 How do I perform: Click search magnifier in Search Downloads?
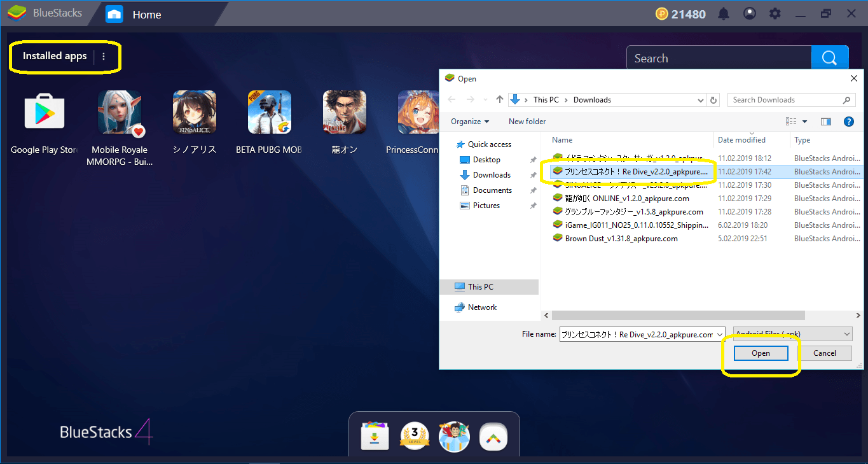pyautogui.click(x=846, y=100)
